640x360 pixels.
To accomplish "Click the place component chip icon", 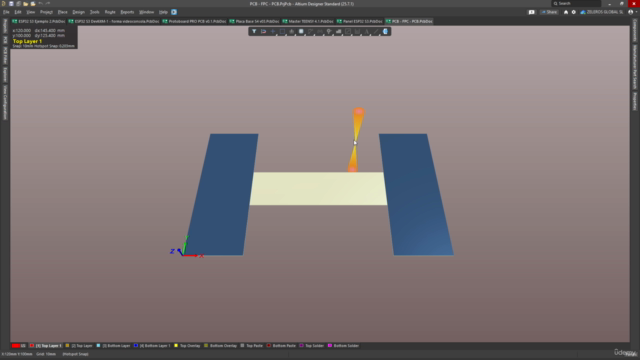I will (x=301, y=31).
